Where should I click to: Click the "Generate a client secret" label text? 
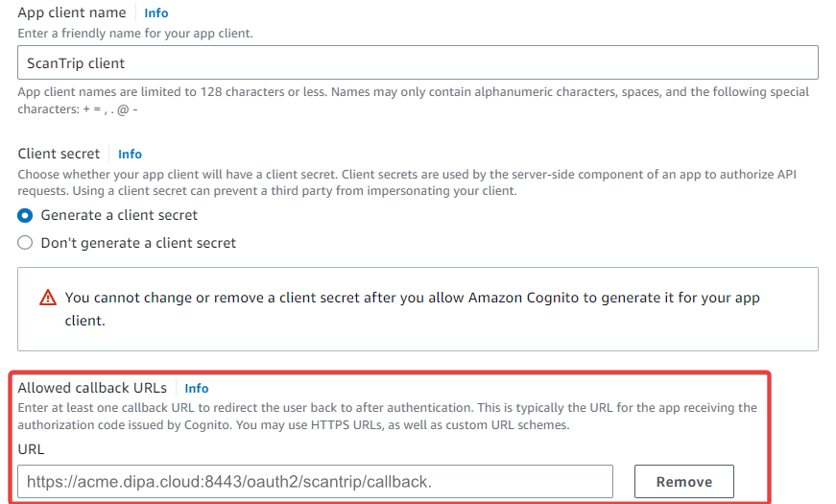coord(119,216)
